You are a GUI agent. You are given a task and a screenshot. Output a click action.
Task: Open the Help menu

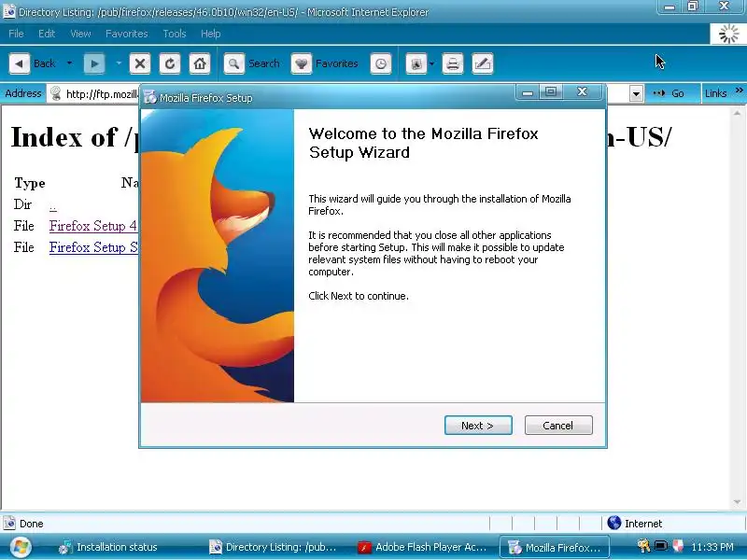(211, 34)
